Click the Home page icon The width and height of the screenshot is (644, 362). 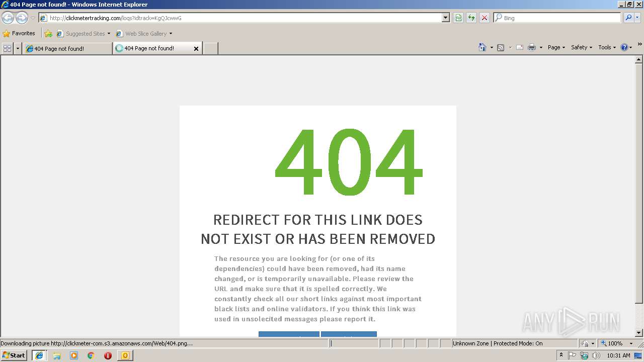(482, 47)
